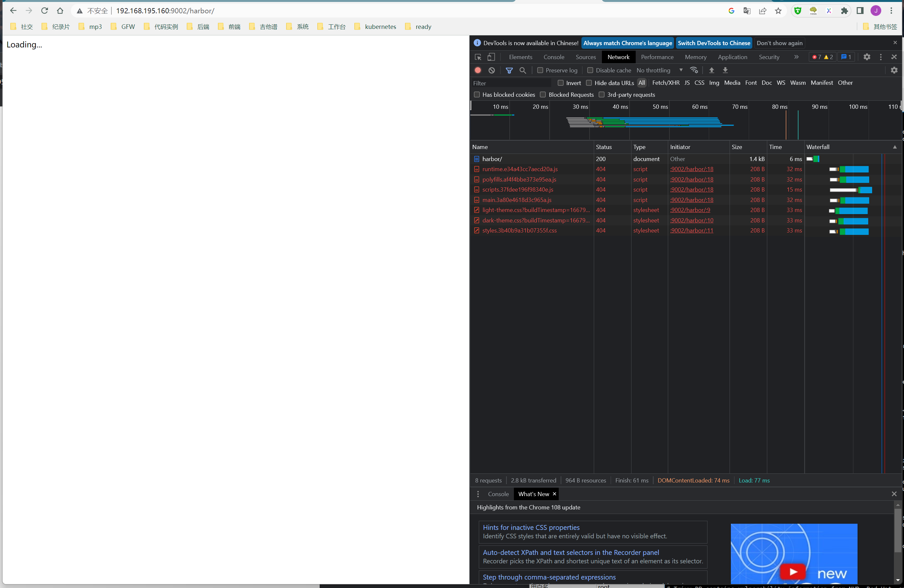Switch to the Console panel tab

(554, 57)
